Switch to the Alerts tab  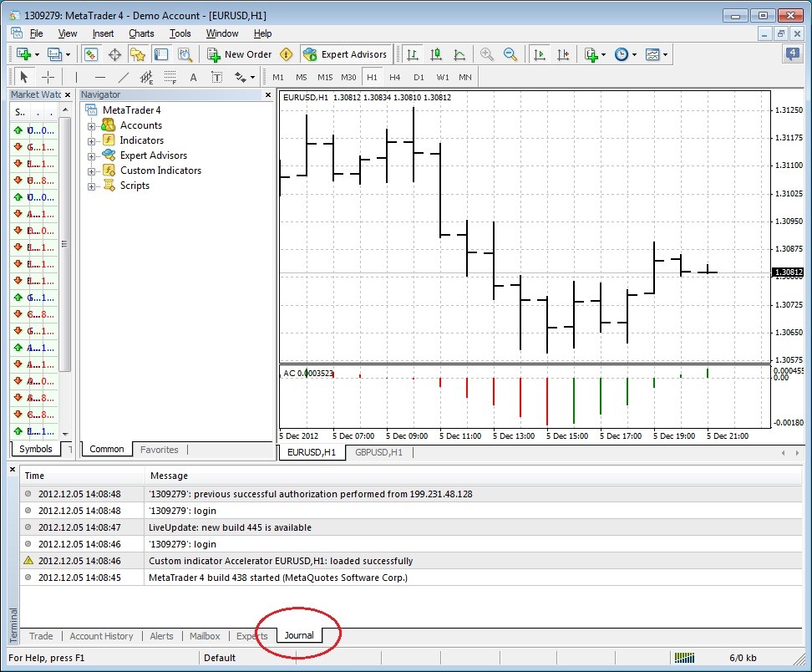click(161, 636)
